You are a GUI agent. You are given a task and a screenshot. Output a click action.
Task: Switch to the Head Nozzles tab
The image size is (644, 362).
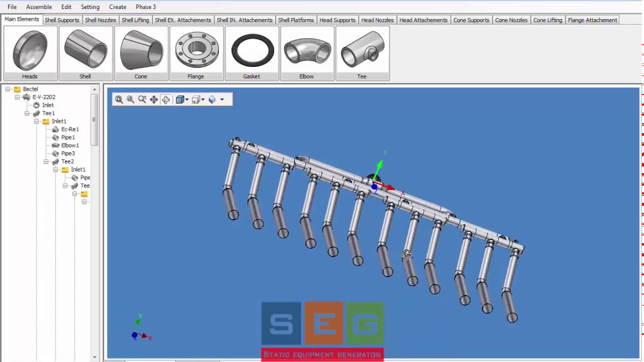(x=377, y=20)
